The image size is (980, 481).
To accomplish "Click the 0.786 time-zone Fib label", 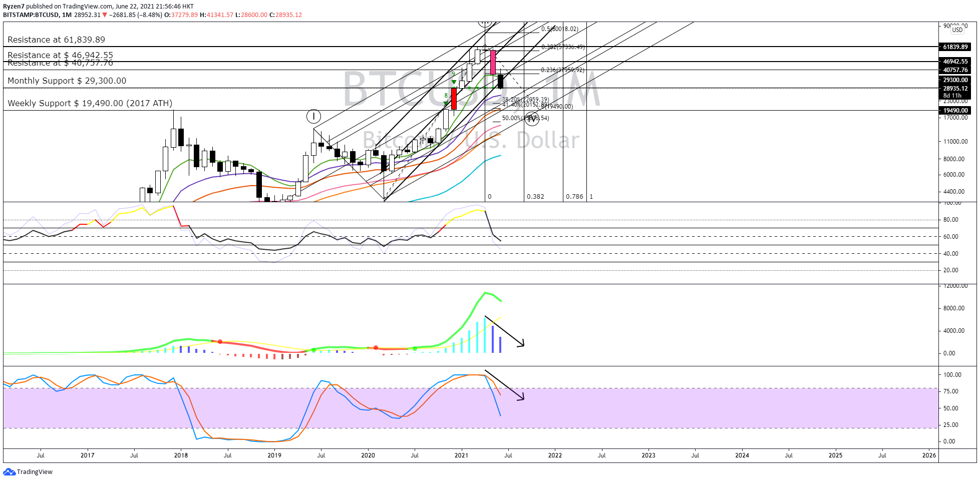I will click(574, 197).
